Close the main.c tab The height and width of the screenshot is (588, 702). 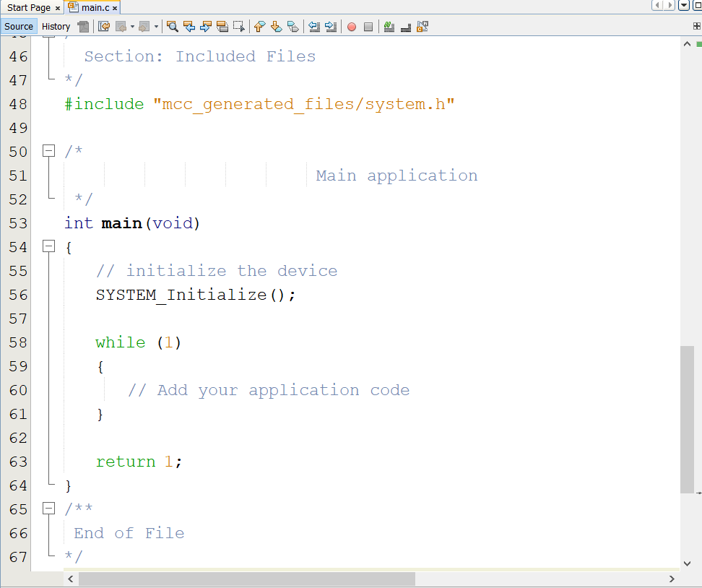click(115, 8)
